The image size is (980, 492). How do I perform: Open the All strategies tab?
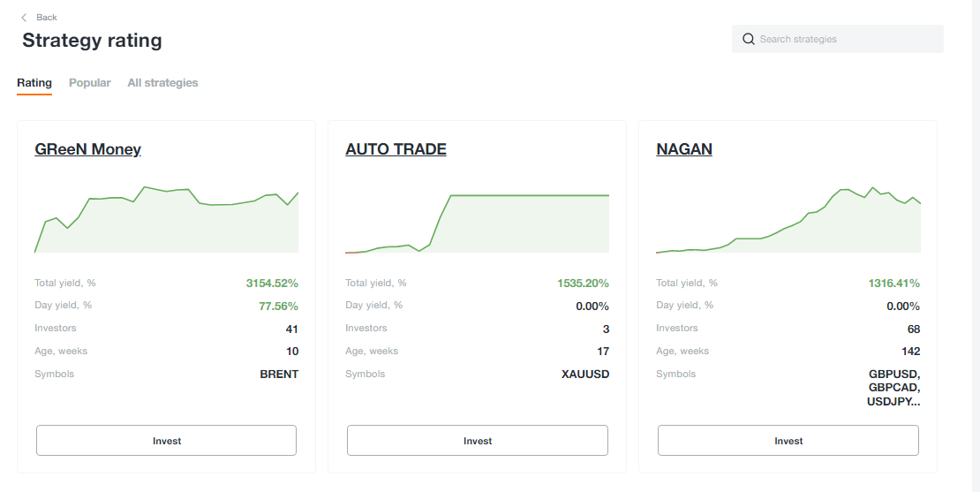(162, 82)
